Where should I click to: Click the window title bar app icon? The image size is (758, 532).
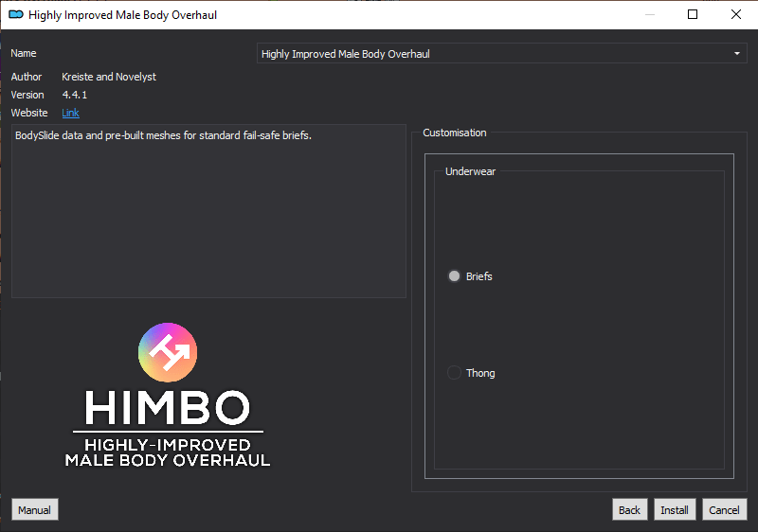(16, 14)
